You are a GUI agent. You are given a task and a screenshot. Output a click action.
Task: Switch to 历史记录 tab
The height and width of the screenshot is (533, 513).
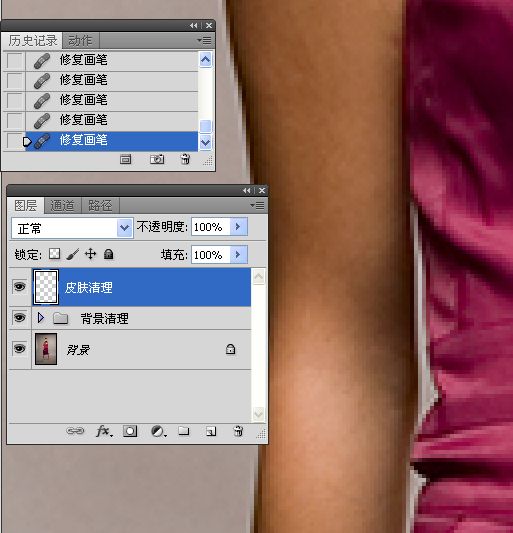pyautogui.click(x=32, y=40)
